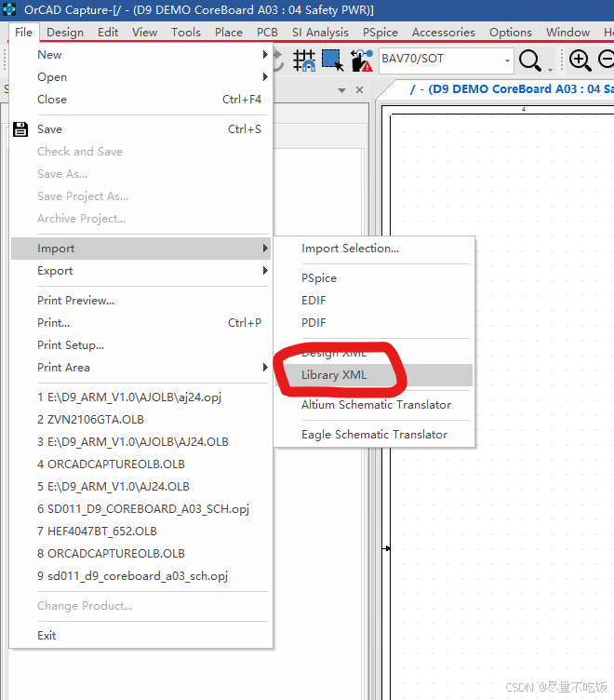Expand the New submenu
This screenshot has height=700, width=614.
click(265, 55)
